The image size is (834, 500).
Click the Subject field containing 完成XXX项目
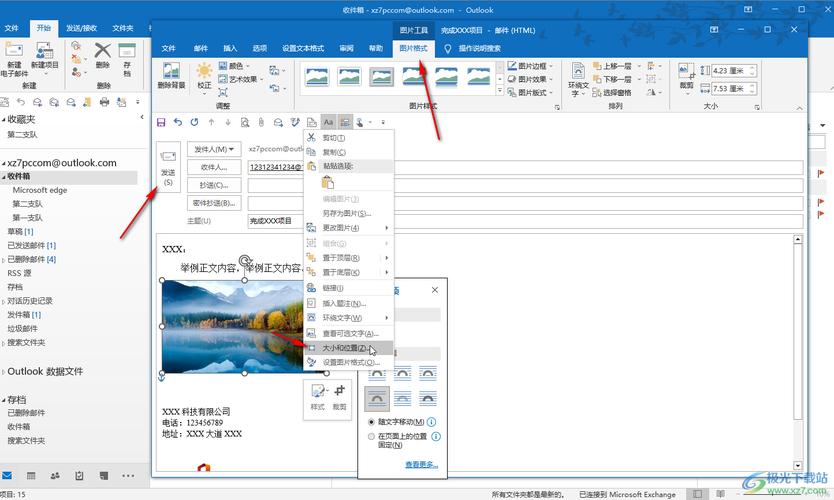pyautogui.click(x=526, y=221)
